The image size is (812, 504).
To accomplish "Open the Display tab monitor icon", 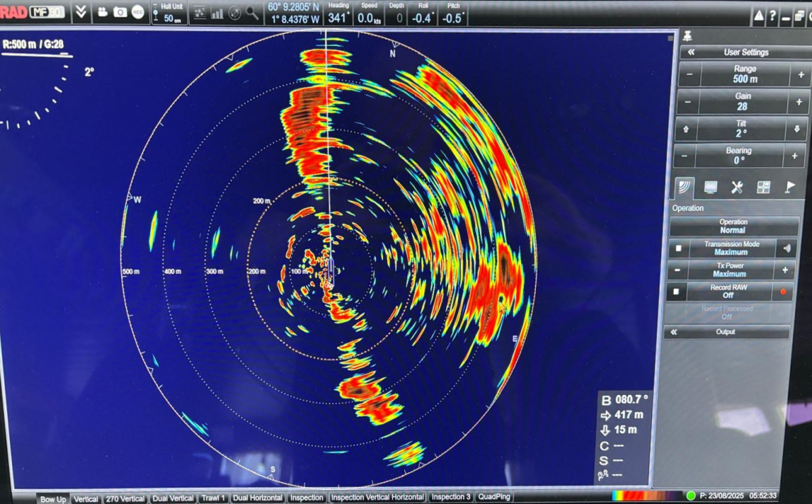I will 710,187.
